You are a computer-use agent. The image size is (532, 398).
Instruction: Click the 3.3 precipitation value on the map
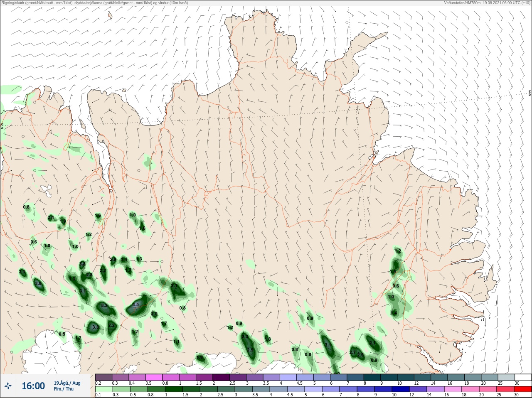pyautogui.click(x=95, y=327)
